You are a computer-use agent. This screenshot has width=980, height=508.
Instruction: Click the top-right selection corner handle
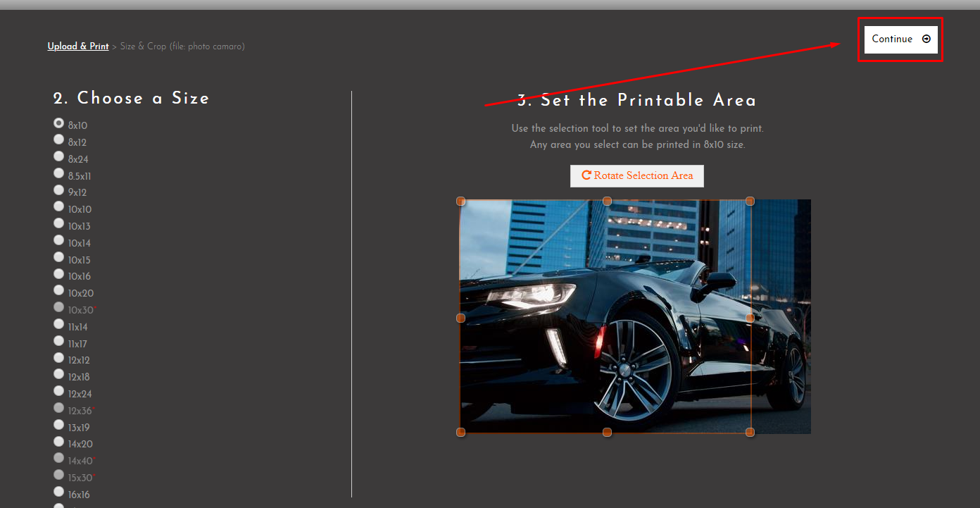(x=750, y=201)
